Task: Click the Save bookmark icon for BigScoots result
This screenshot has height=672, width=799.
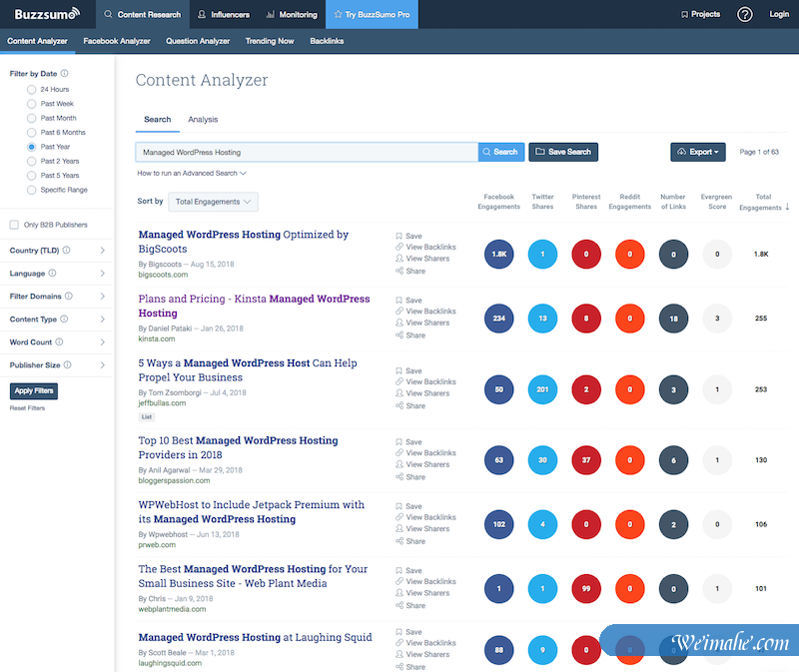Action: 399,236
